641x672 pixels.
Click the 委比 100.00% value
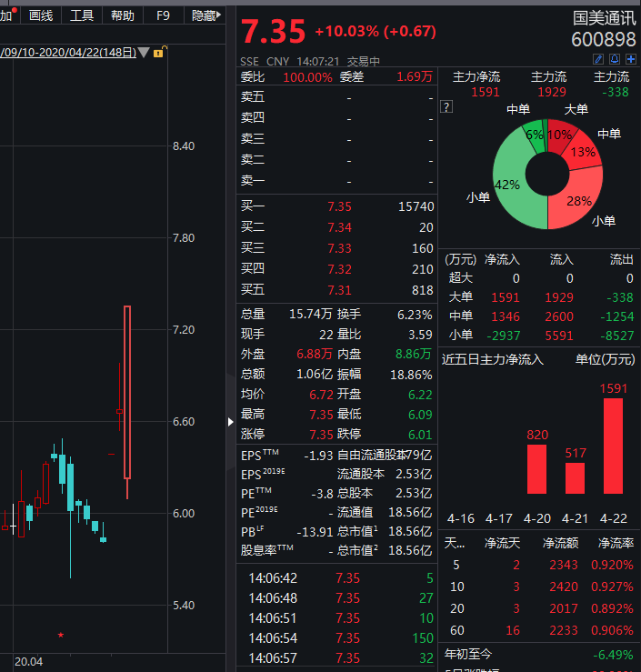point(307,77)
